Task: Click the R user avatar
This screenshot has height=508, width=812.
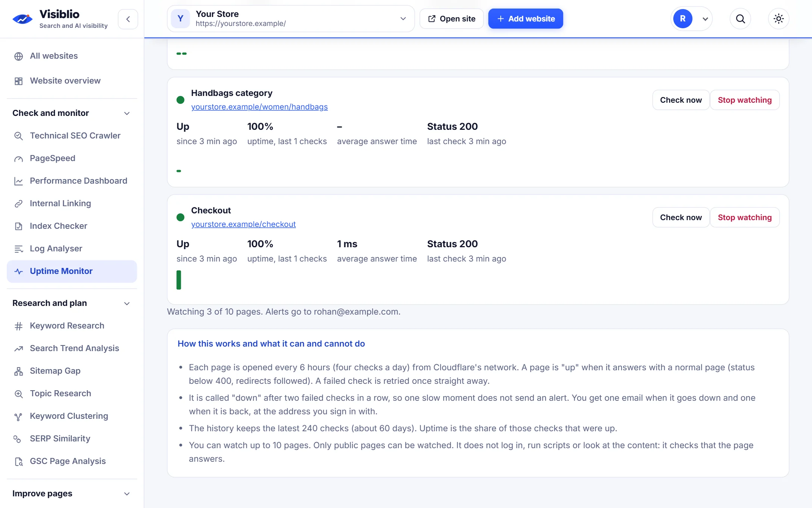Action: pos(683,19)
